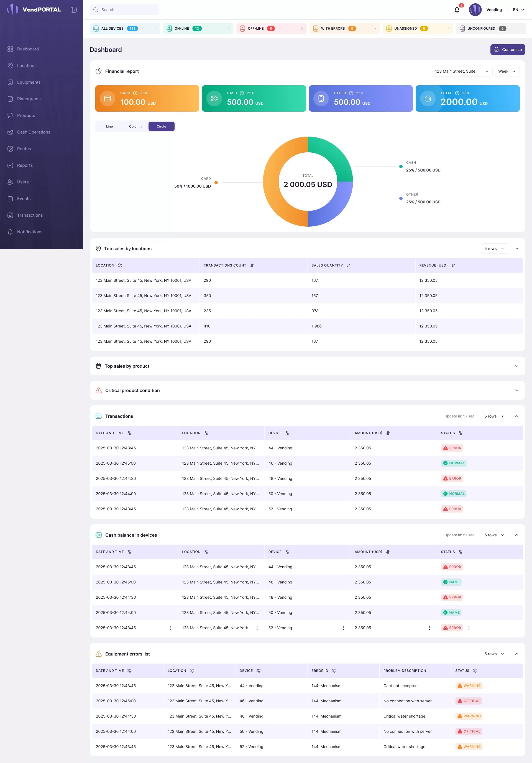Filter Location column in Top sales table
The width and height of the screenshot is (532, 763).
click(x=120, y=265)
